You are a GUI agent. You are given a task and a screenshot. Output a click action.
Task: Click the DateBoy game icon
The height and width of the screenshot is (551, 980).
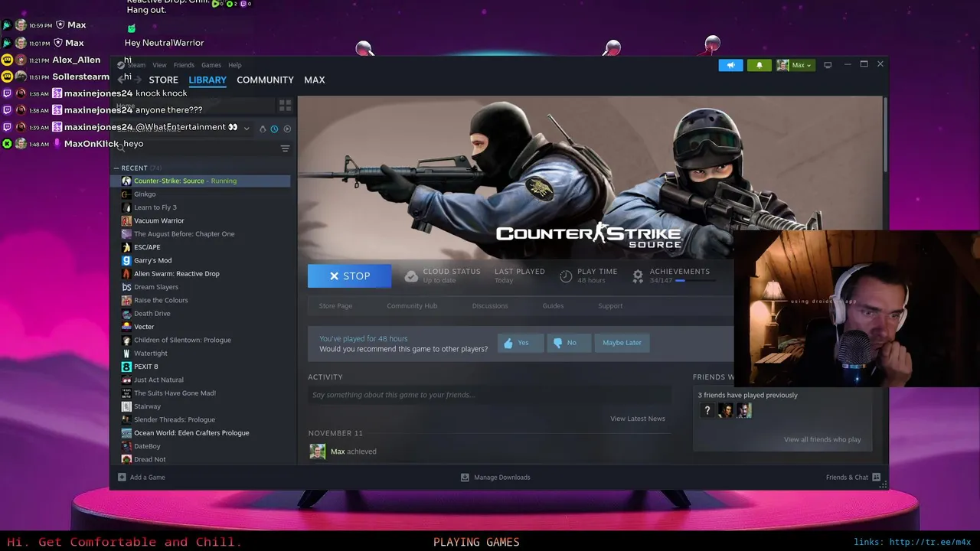[x=126, y=446]
